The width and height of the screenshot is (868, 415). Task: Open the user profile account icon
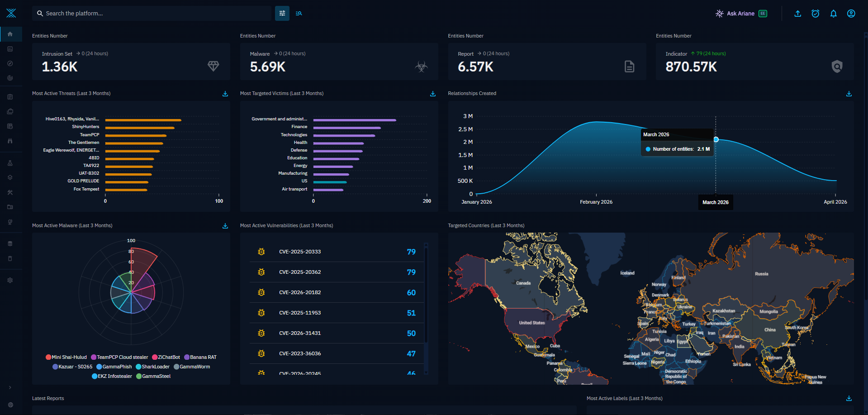pyautogui.click(x=851, y=14)
